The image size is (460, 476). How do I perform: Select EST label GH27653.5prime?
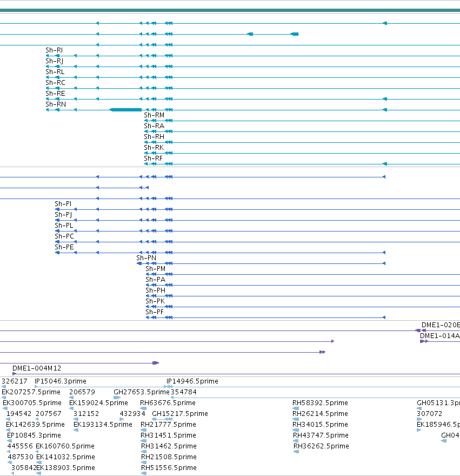tap(142, 392)
